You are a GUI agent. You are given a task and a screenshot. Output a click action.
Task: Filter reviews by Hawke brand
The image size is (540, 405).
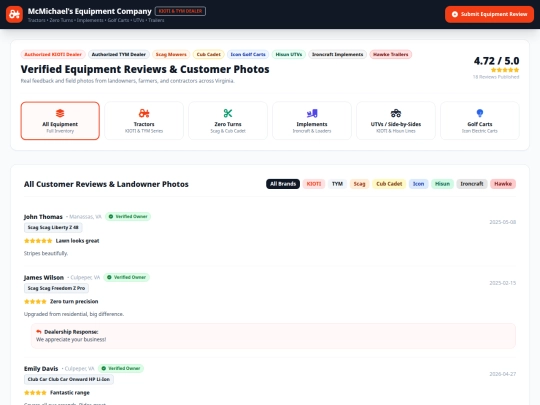503,184
